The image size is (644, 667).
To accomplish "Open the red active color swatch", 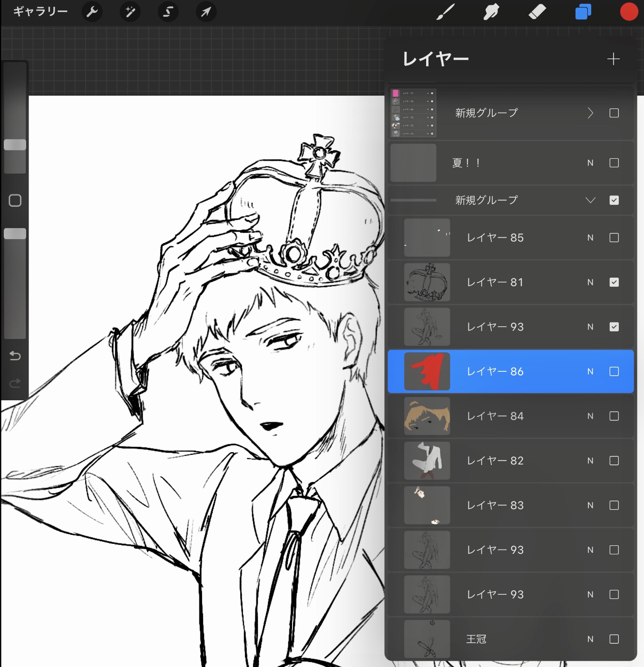I will tap(629, 12).
